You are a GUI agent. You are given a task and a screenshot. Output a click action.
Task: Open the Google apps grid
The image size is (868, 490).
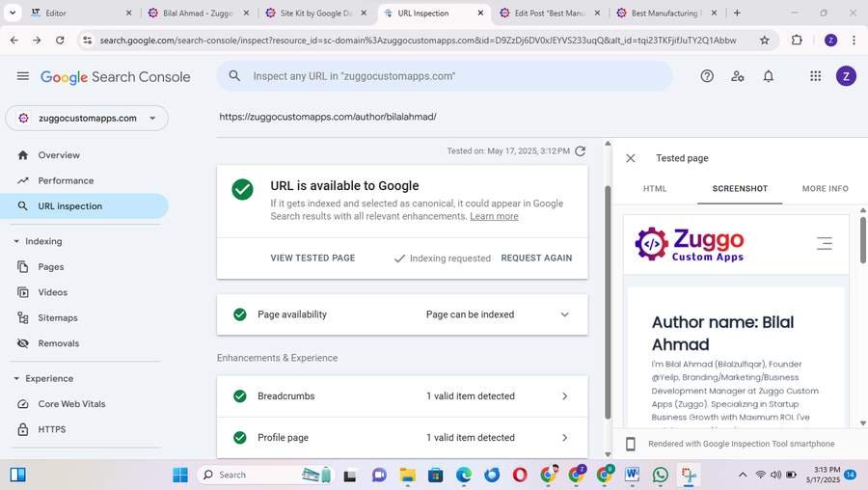pos(815,76)
